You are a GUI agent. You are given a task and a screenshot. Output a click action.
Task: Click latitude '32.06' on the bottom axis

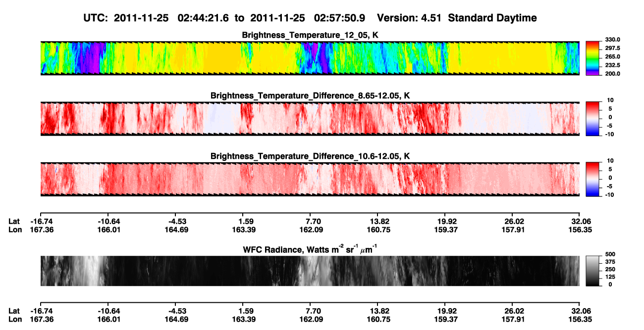(580, 311)
